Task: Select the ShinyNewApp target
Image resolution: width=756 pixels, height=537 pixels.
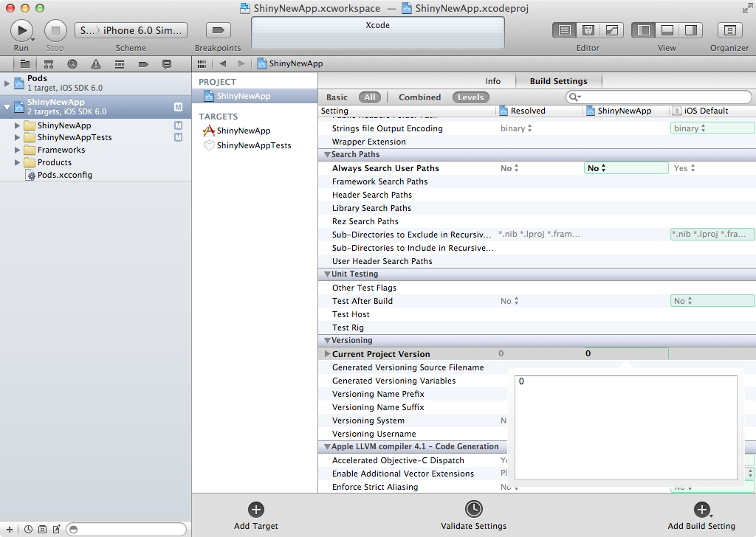Action: [244, 131]
